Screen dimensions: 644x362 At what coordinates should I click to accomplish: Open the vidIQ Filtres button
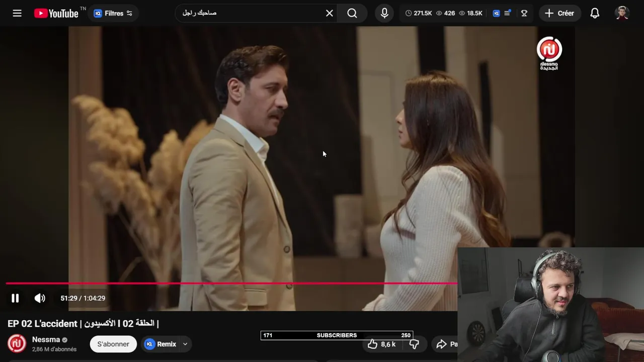[113, 13]
